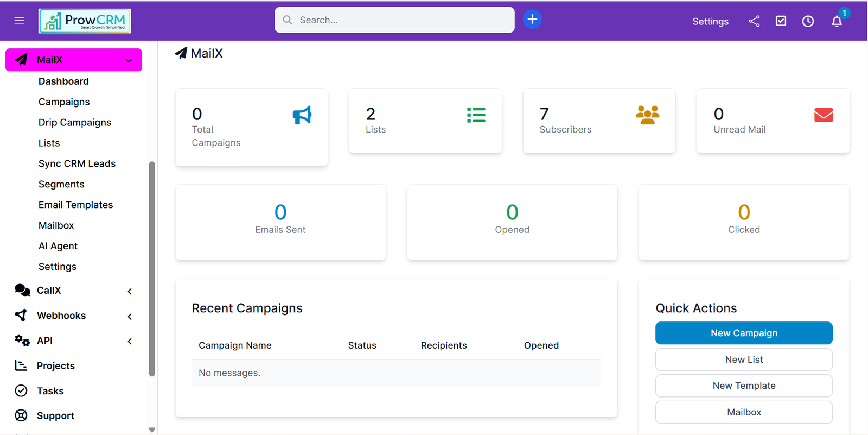Screen dimensions: 868x435
Task: Click the blue plus quick-add button
Action: pos(532,20)
